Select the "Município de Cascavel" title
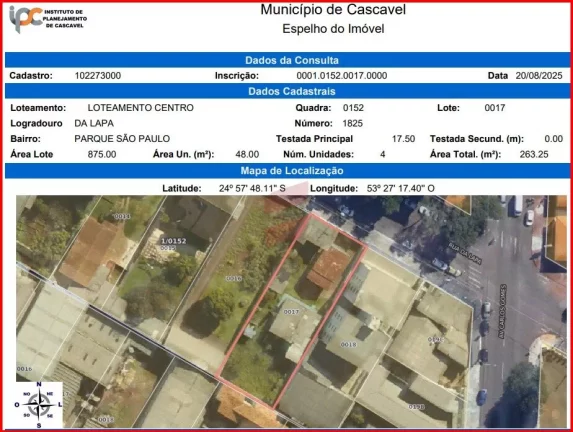 [x=333, y=10]
